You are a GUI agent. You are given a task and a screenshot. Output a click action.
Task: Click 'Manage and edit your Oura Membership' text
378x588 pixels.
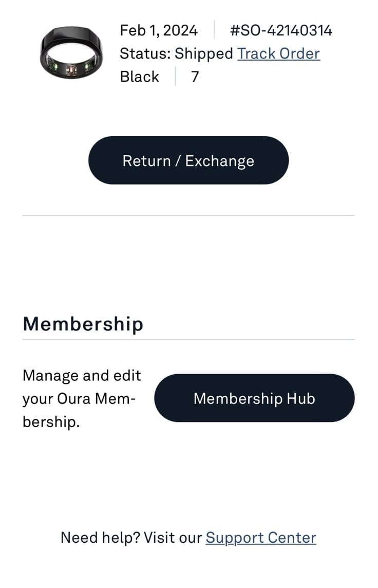pyautogui.click(x=82, y=399)
